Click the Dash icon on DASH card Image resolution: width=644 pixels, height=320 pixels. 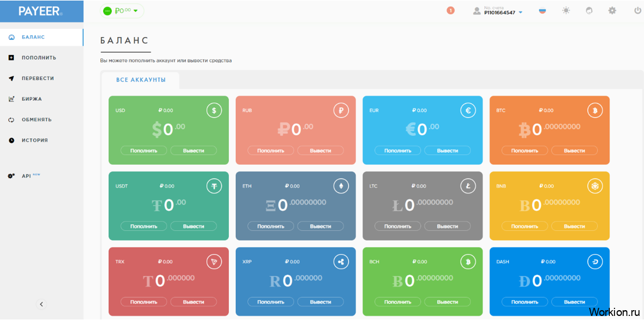[x=595, y=261]
